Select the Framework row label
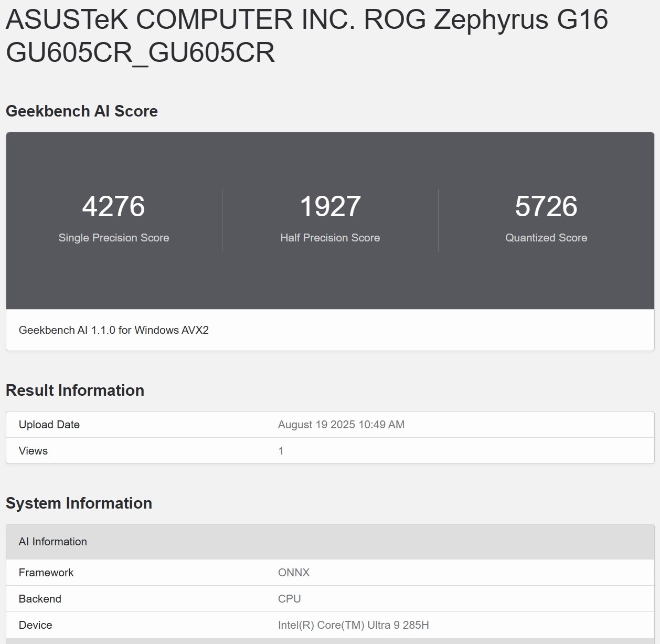The width and height of the screenshot is (660, 644). click(46, 573)
